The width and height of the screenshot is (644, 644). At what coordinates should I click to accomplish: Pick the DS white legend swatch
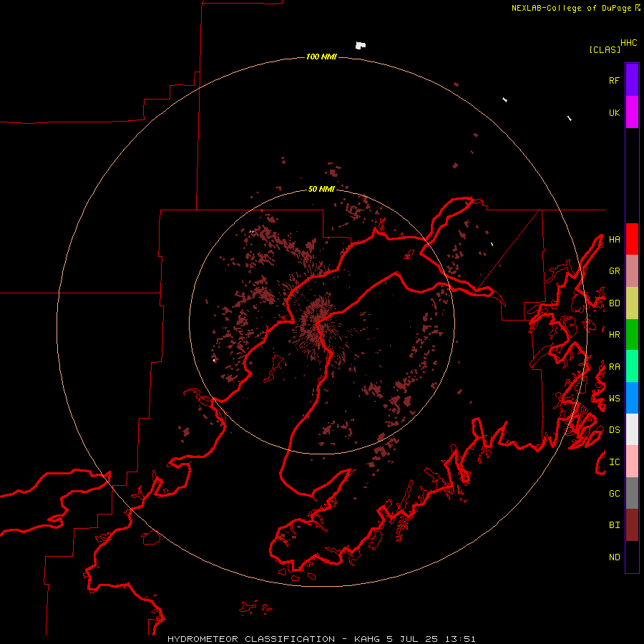point(632,429)
